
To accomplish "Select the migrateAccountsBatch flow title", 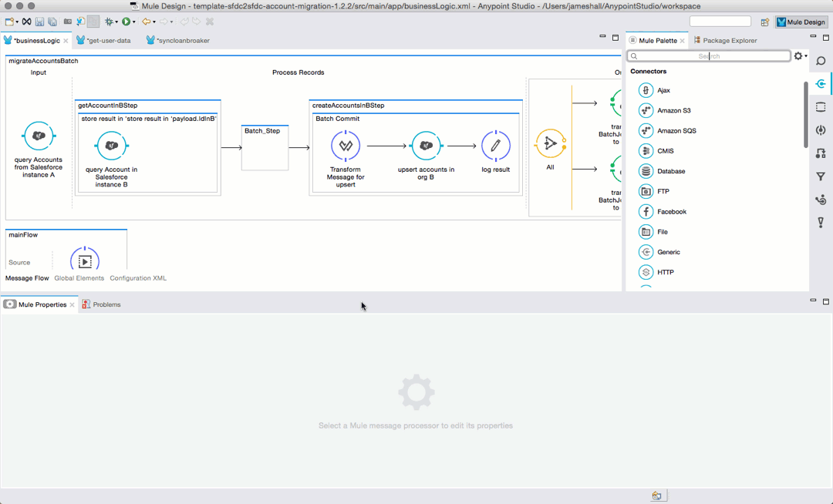I will coord(43,61).
